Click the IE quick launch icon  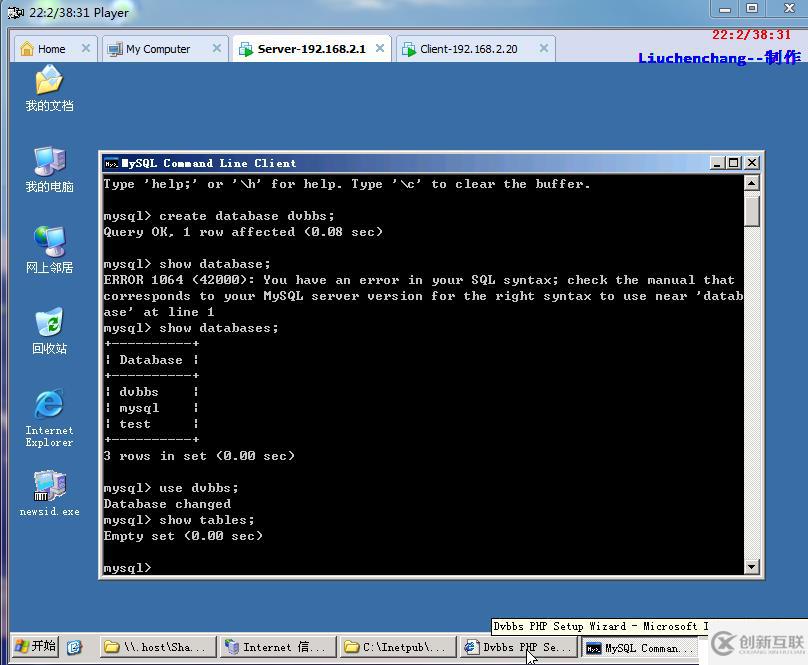(x=74, y=647)
